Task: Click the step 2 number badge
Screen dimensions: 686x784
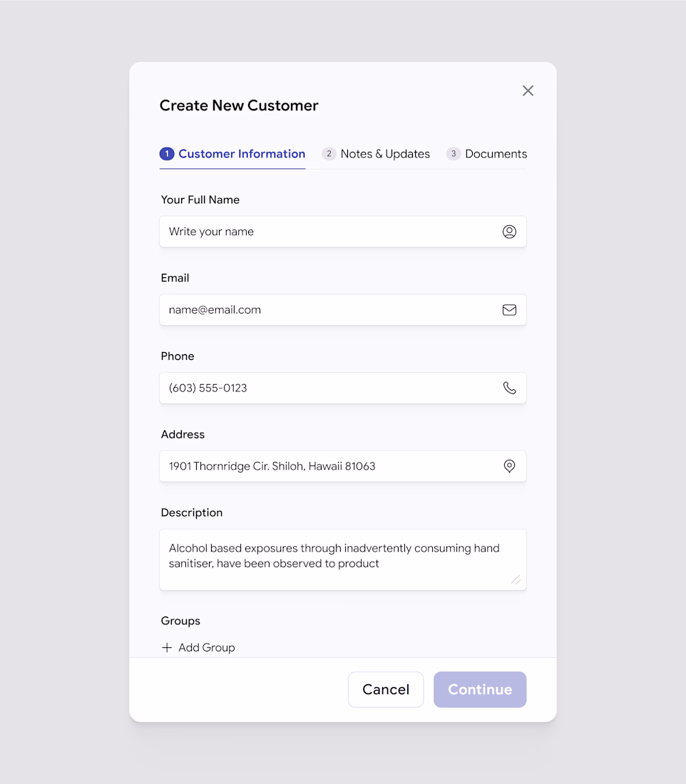Action: pyautogui.click(x=329, y=154)
